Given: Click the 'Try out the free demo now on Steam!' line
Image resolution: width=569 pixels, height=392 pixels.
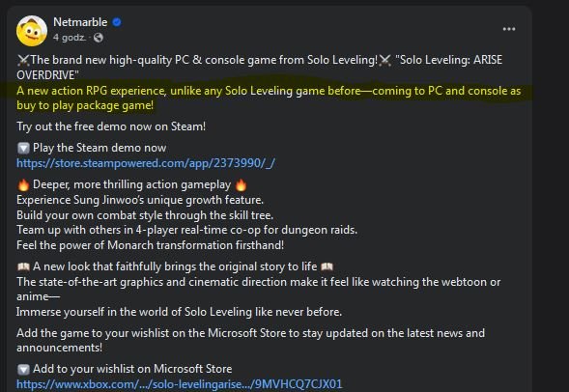Looking at the screenshot, I should [x=111, y=126].
